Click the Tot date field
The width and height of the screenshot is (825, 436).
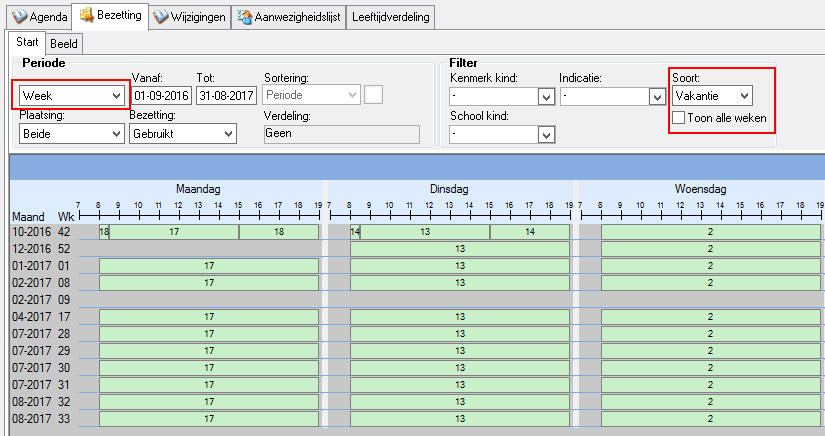226,96
